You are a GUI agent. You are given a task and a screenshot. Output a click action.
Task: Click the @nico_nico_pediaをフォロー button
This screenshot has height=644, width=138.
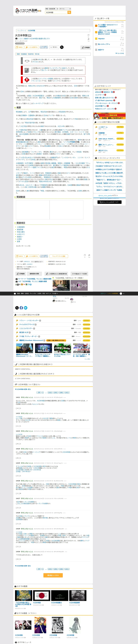pyautogui.click(x=109, y=202)
